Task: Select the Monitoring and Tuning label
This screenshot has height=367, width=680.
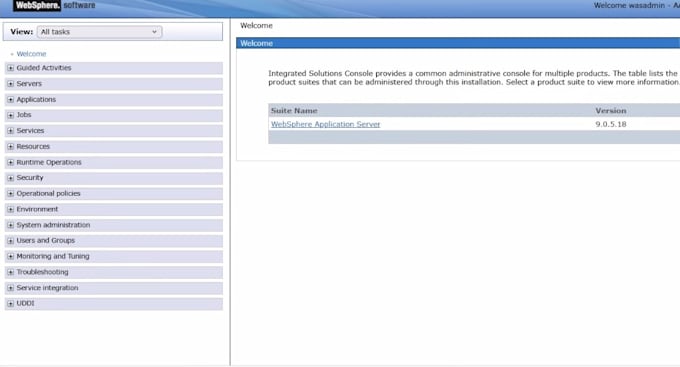Action: [53, 256]
